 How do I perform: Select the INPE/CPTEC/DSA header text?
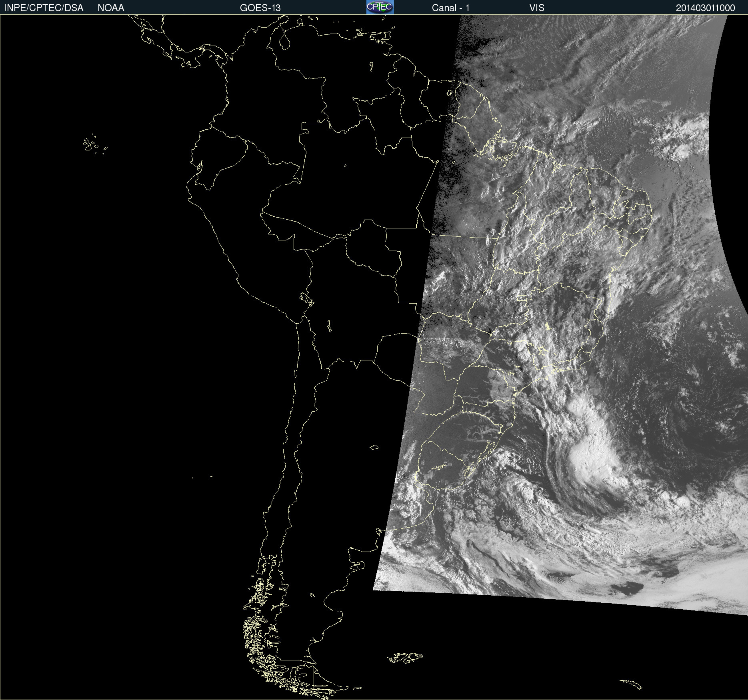pyautogui.click(x=44, y=8)
